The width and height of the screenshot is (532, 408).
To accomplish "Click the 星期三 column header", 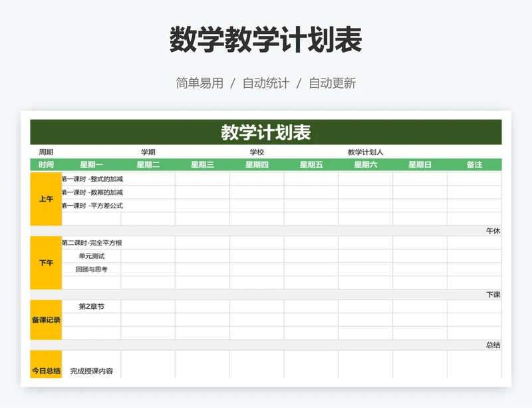I will [x=202, y=165].
